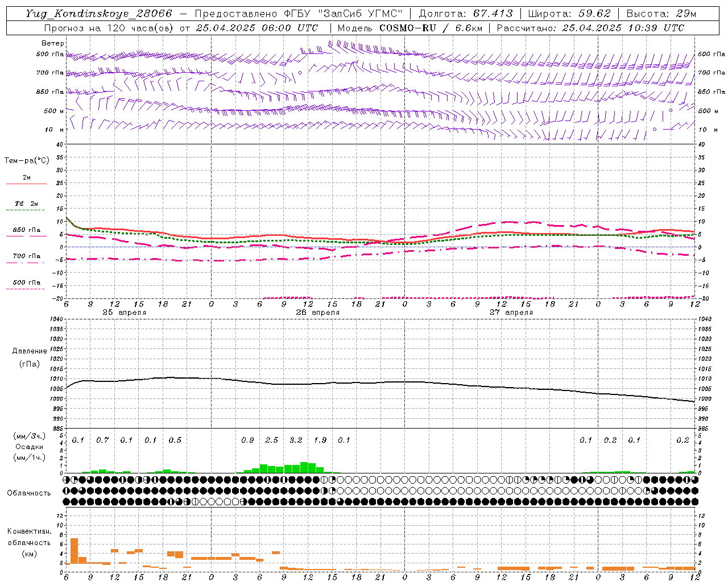Click the '(мм/3ч.)' precipitation unit label
Screen dimensions: 728x582
[30, 436]
